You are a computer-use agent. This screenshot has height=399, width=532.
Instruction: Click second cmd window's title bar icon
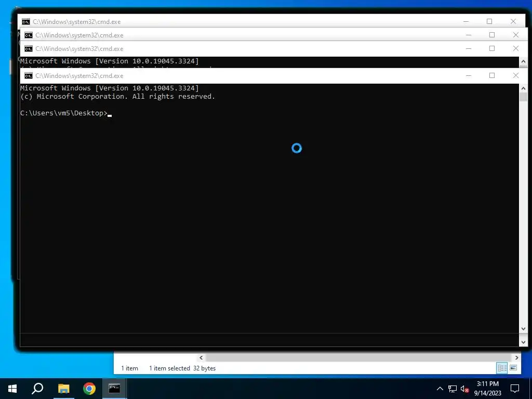click(29, 35)
